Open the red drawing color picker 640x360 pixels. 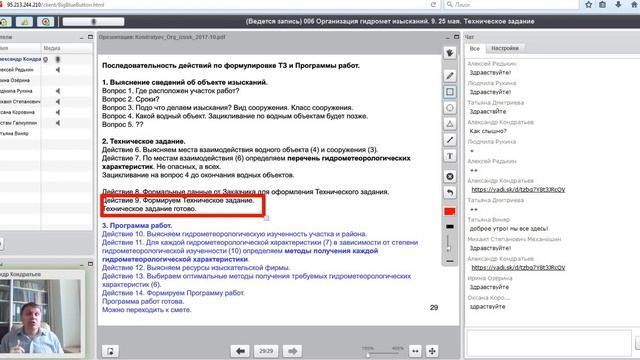tap(450, 211)
